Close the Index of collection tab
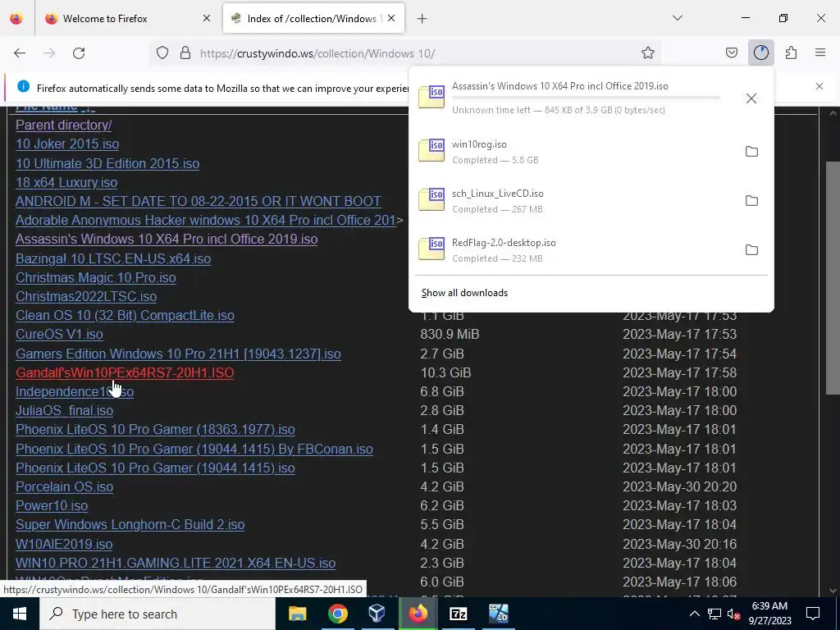Image resolution: width=840 pixels, height=630 pixels. 391,19
